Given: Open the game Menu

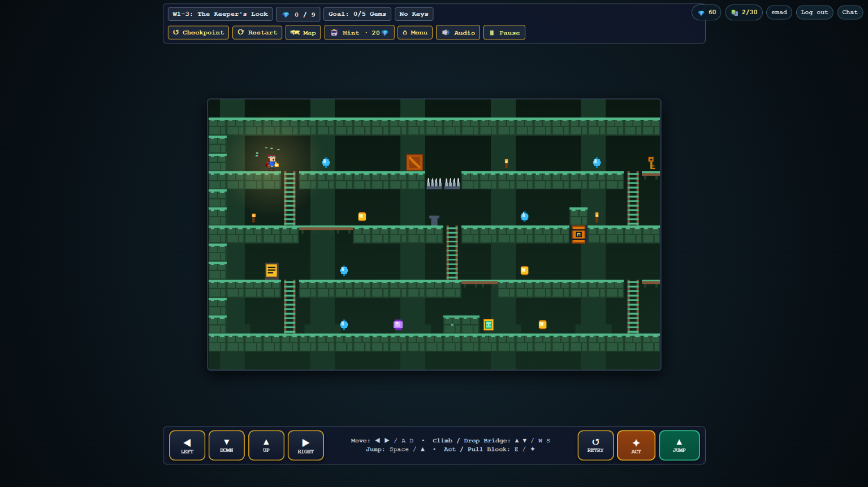Looking at the screenshot, I should (415, 33).
